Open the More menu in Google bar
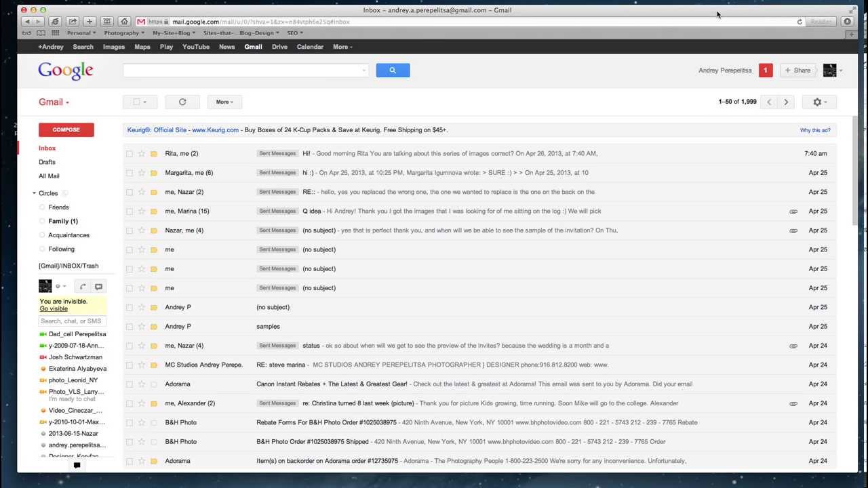Viewport: 868px width, 488px height. pos(342,47)
